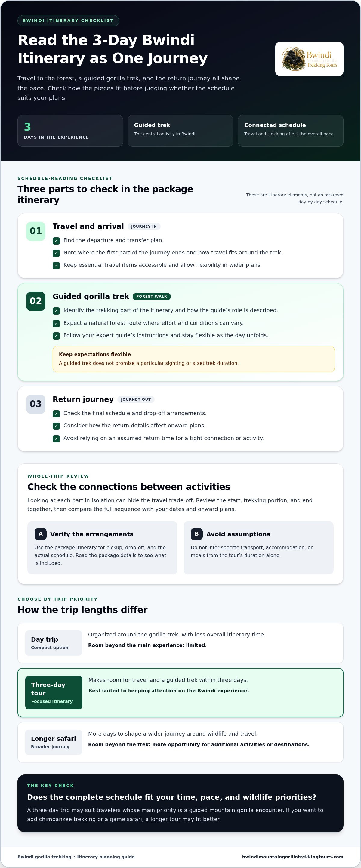
Task: Click the A badge beside Verify the arrangements
Action: (40, 534)
